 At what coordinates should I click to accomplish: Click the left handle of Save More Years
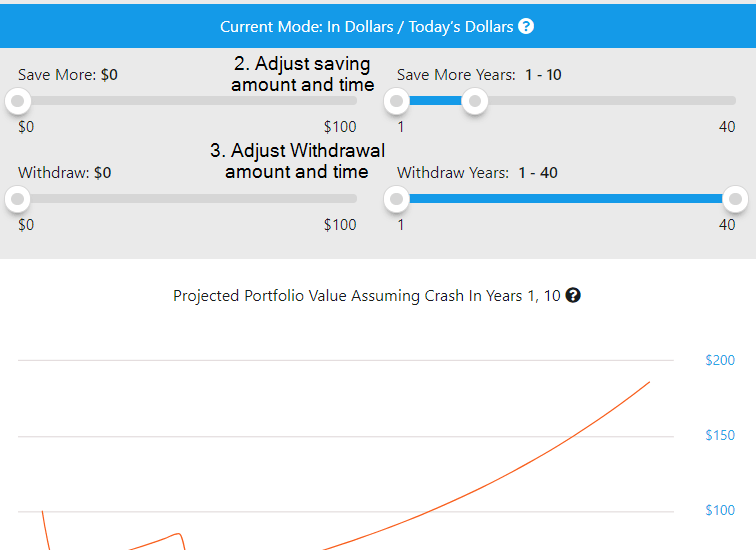(397, 101)
